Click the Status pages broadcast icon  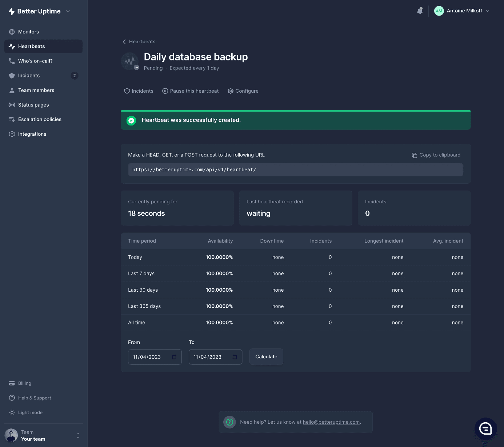click(x=12, y=105)
